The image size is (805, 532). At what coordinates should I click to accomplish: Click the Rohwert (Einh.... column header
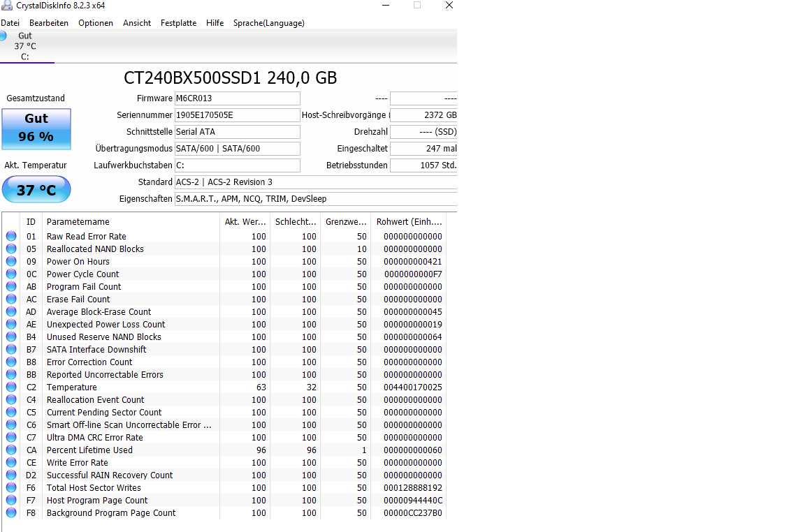tap(409, 221)
